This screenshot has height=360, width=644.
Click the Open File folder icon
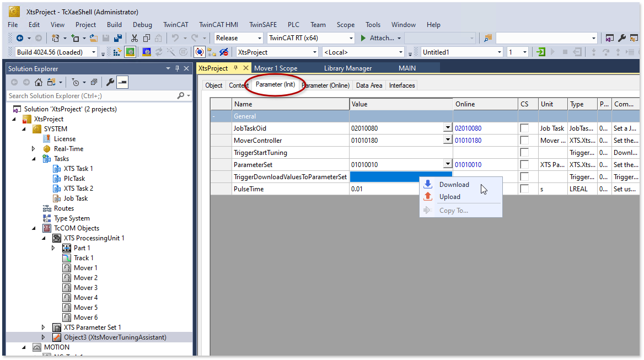click(x=94, y=38)
